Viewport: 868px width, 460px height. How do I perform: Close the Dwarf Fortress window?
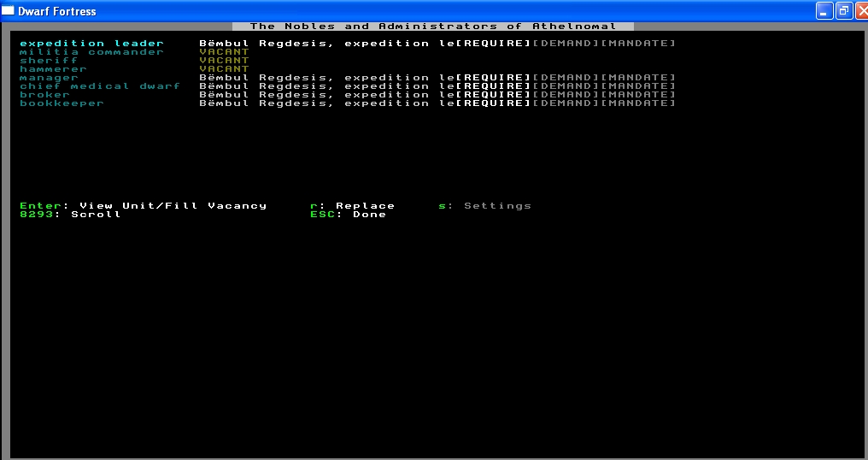[862, 10]
